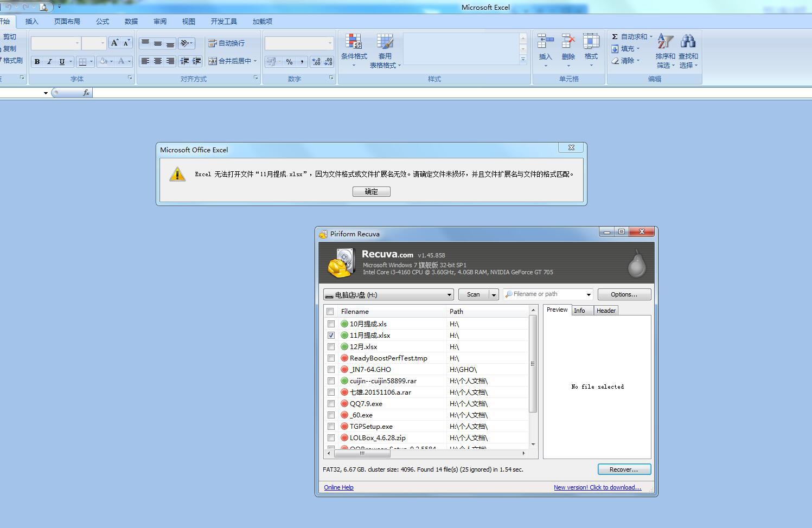Open the font name dropdown in Excel

pos(77,43)
